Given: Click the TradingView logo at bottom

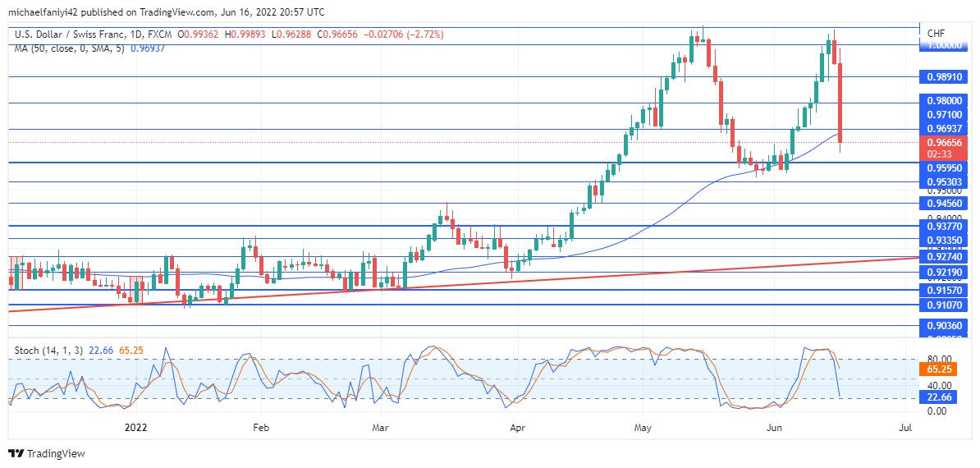Looking at the screenshot, I should tap(46, 453).
